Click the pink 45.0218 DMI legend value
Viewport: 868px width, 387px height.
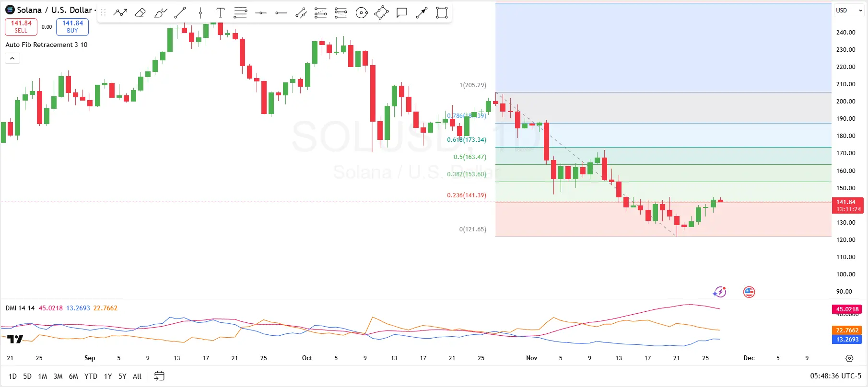(51, 308)
